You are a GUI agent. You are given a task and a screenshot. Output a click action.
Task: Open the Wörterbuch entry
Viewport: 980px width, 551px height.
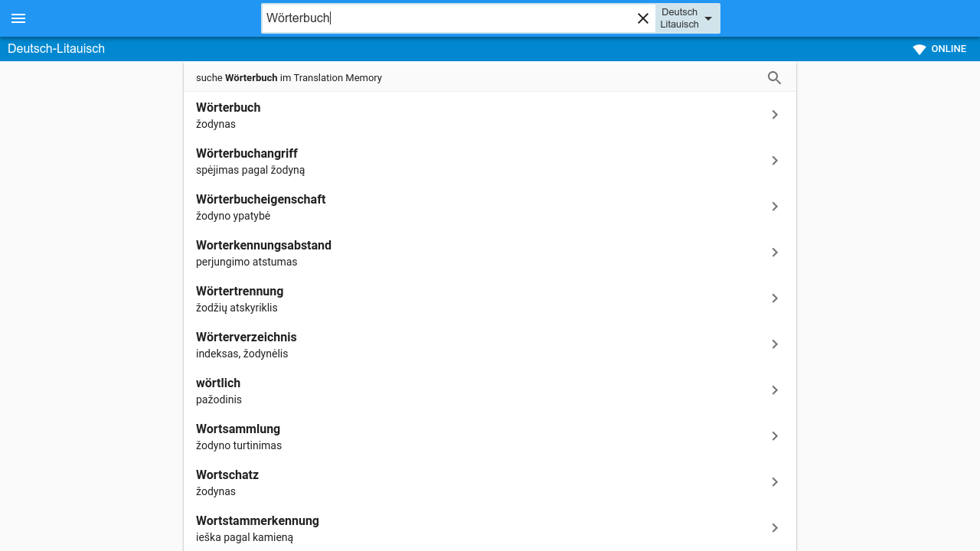[490, 115]
